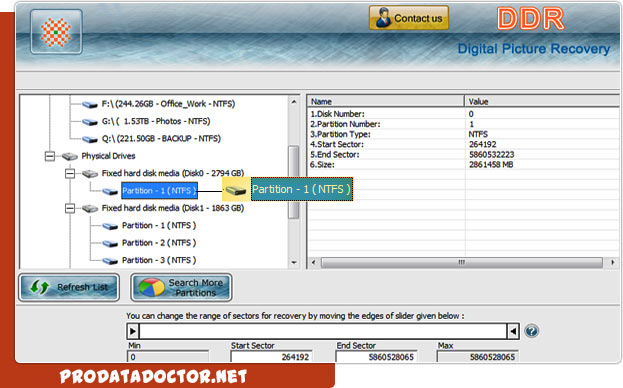Viewport: 623px width, 388px height.
Task: Select the 3.Partition Type row
Action: [x=463, y=134]
